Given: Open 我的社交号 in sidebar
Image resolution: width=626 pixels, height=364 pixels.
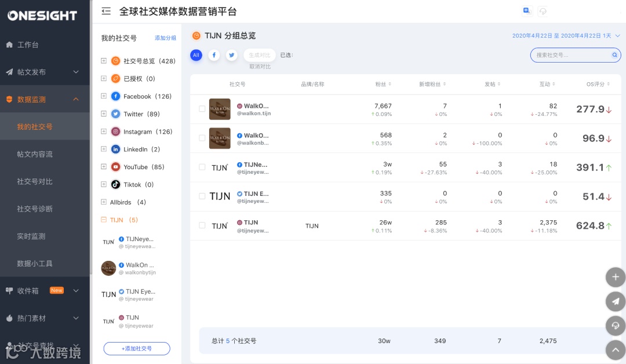Looking at the screenshot, I should [45, 126].
